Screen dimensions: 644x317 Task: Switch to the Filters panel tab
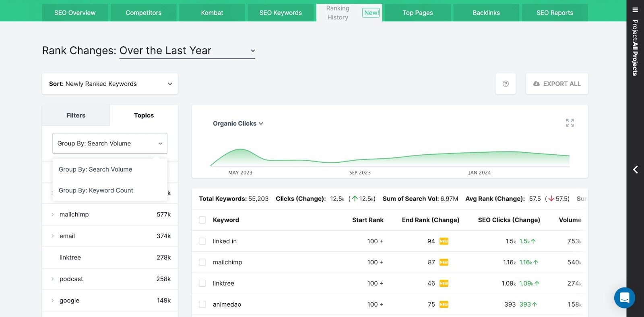point(76,115)
